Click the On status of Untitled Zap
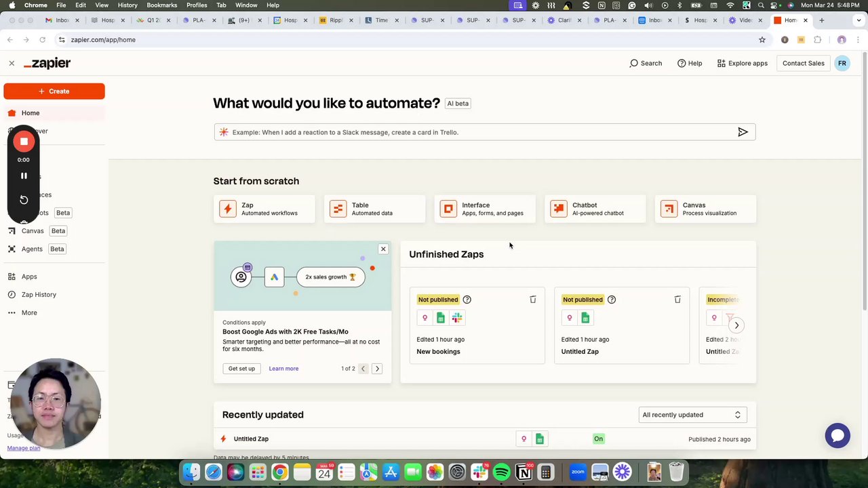 coord(598,439)
